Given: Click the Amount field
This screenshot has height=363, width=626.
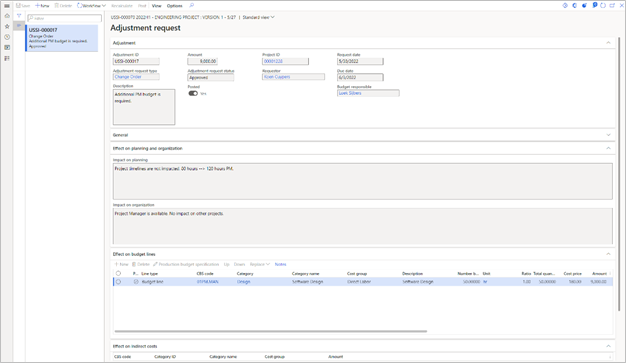Looking at the screenshot, I should coord(202,61).
